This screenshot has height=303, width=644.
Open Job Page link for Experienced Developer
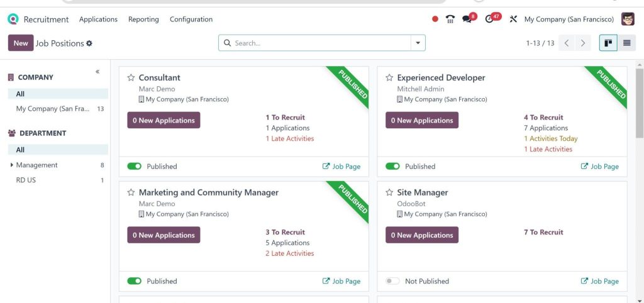pos(600,167)
